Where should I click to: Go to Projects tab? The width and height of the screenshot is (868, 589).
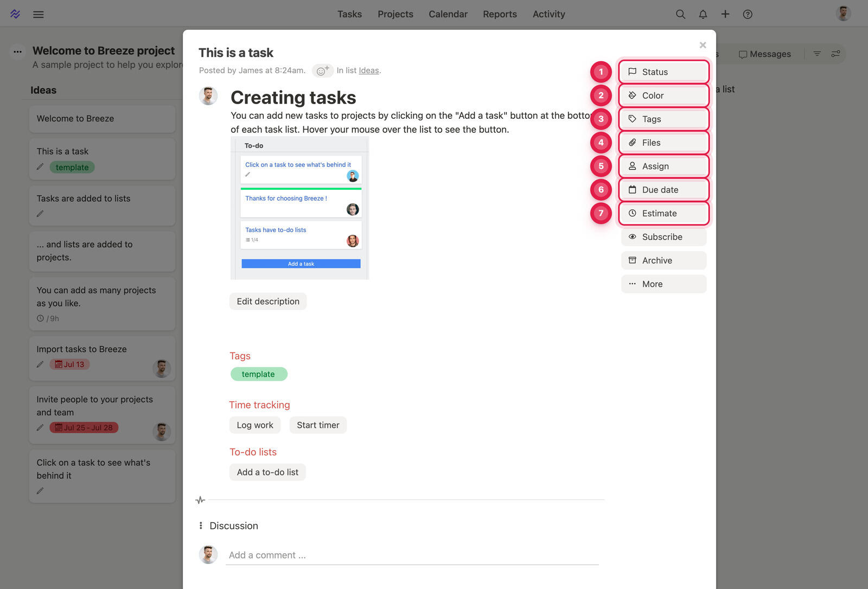tap(395, 14)
